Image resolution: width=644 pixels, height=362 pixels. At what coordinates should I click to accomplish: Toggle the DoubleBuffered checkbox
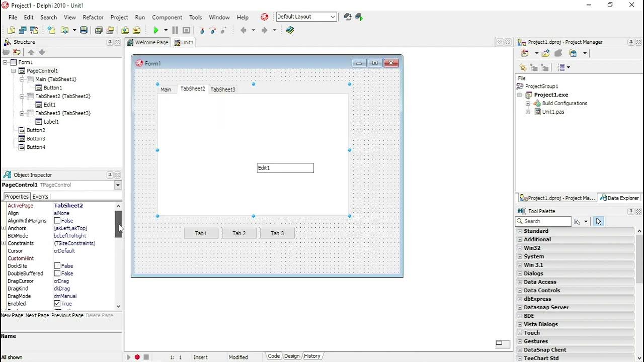click(x=57, y=274)
